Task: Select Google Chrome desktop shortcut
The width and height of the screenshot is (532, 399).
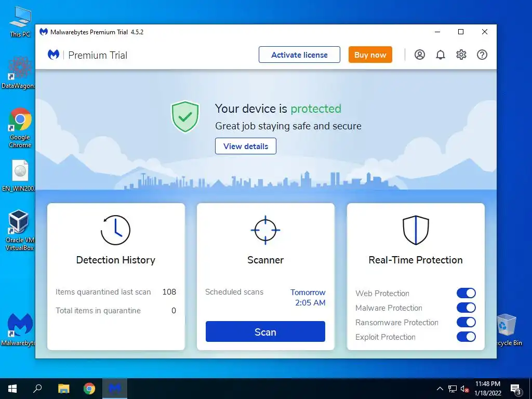Action: coord(20,128)
